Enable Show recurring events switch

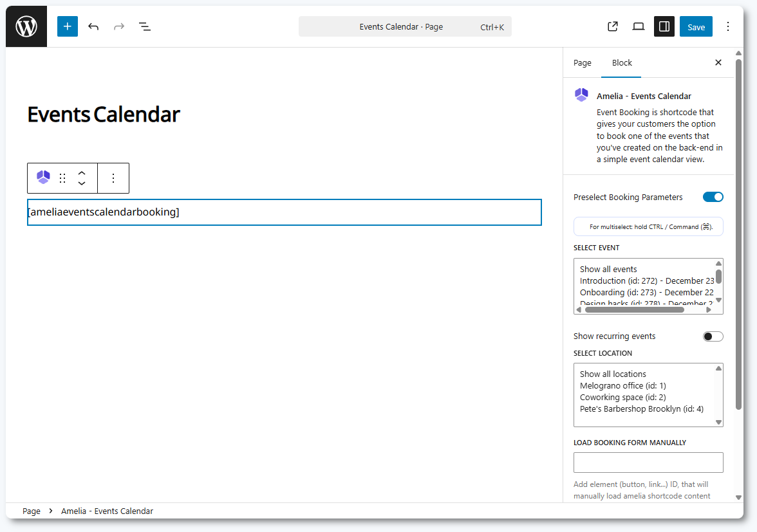click(x=713, y=336)
